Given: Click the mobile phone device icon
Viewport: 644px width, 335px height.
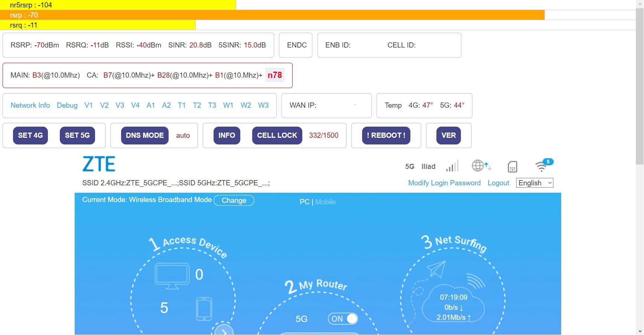Looking at the screenshot, I should click(204, 309).
